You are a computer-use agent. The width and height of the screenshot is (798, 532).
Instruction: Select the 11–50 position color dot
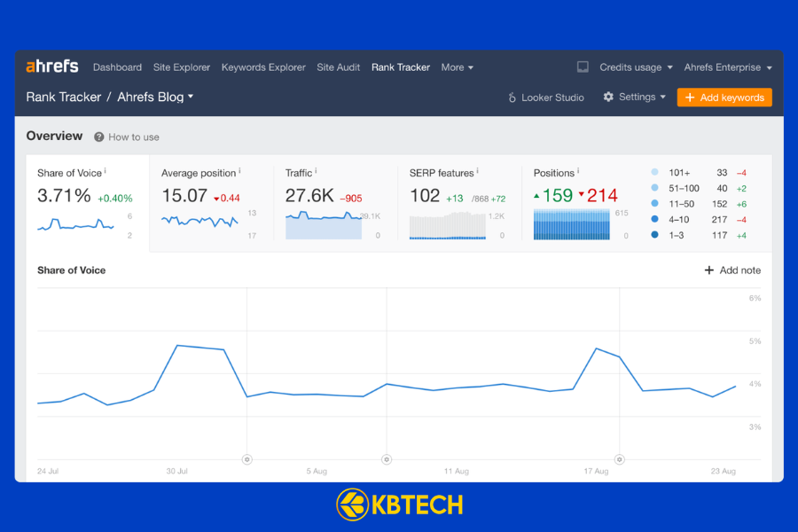[653, 202]
